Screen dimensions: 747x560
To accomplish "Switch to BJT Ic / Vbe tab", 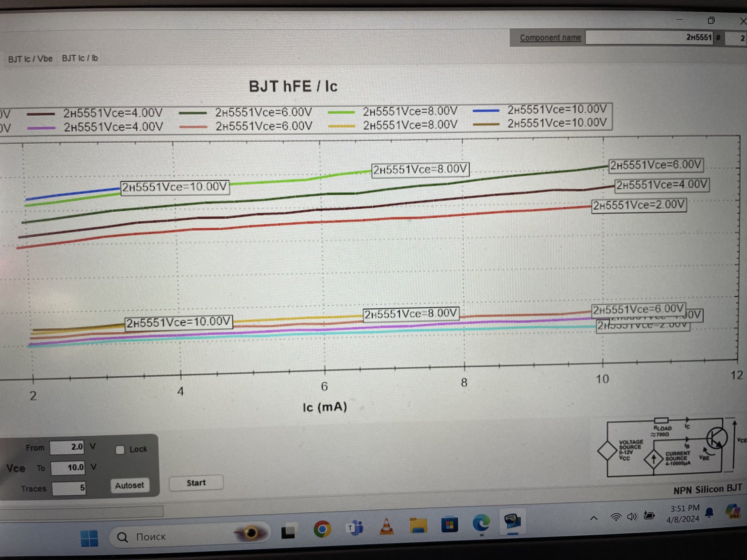I will [30, 59].
